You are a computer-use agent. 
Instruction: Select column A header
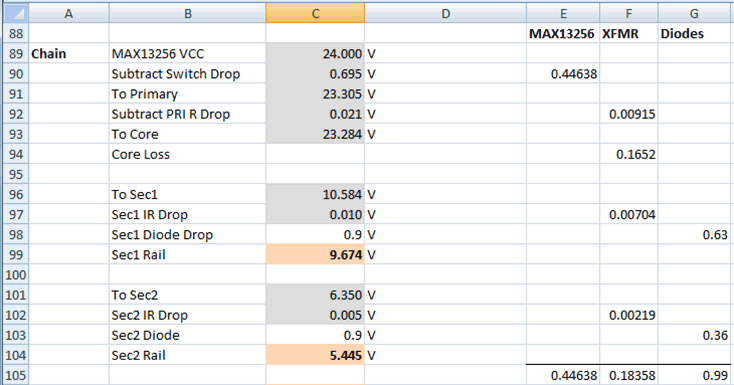click(x=69, y=13)
